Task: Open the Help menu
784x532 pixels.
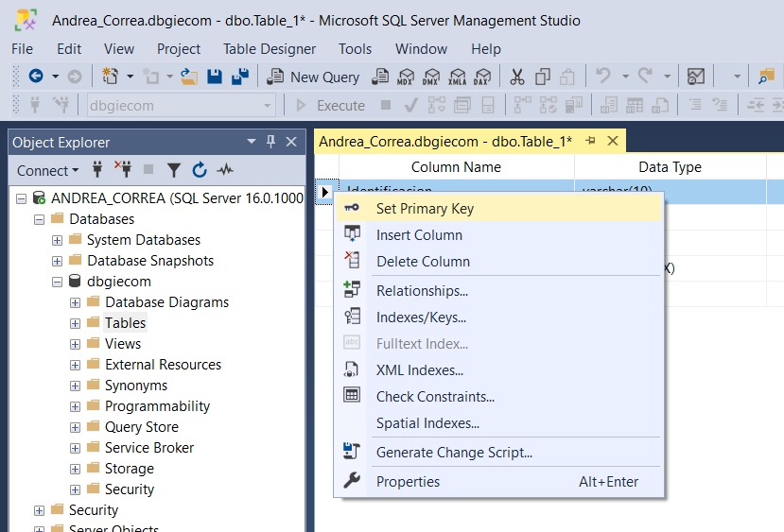Action: [x=486, y=49]
